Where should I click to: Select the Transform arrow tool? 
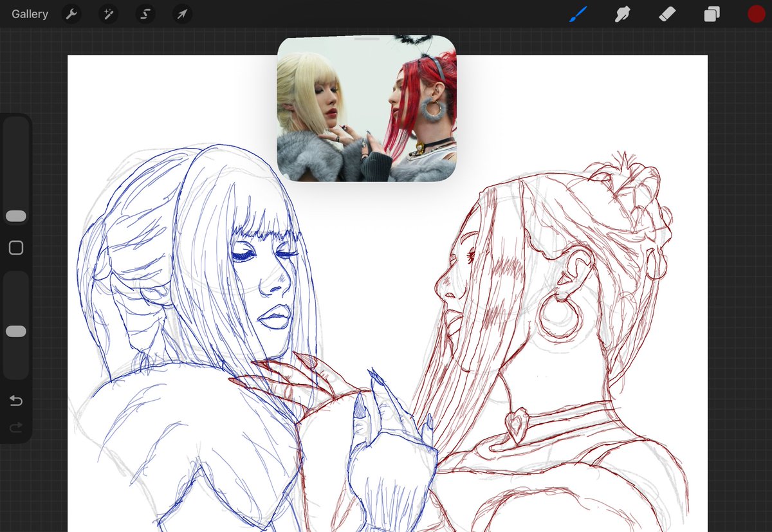coord(181,14)
